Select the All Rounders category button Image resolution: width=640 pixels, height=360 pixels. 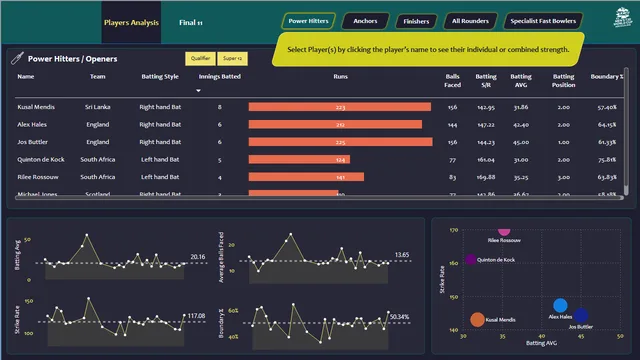coord(470,21)
